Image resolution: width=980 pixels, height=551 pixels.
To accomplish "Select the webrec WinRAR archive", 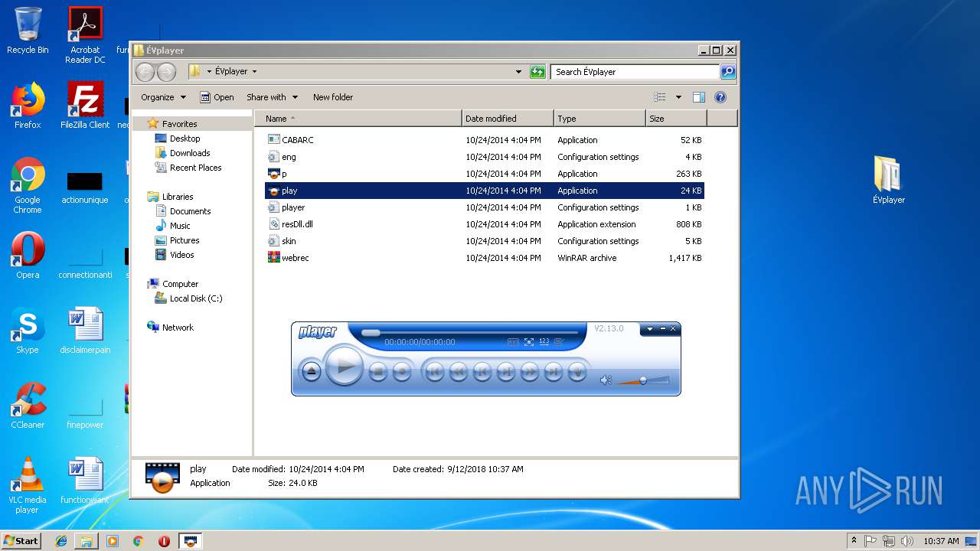I will [484, 258].
